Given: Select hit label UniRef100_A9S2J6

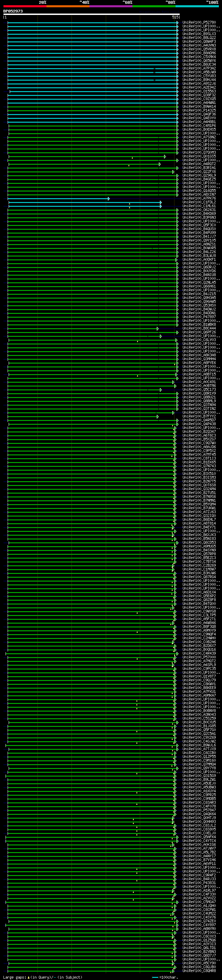Looking at the screenshot, I should pos(199,83).
